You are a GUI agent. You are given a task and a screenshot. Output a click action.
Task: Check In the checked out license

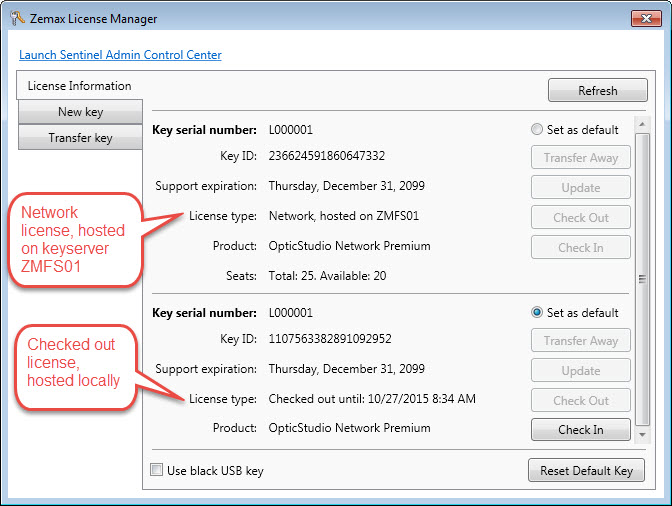coord(581,429)
